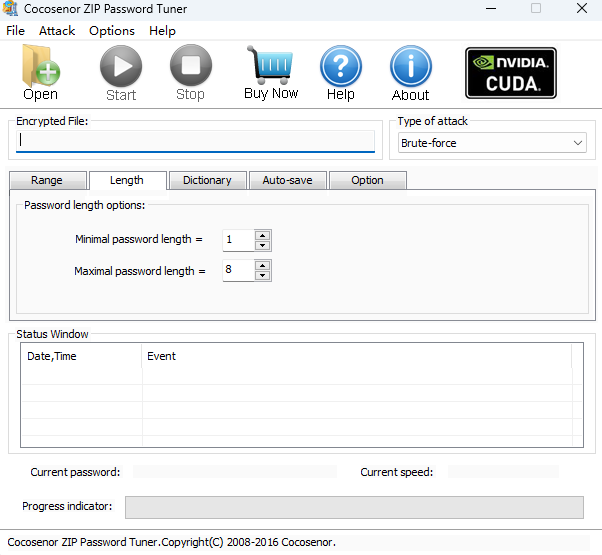Click the maximal password length value field

pos(238,270)
